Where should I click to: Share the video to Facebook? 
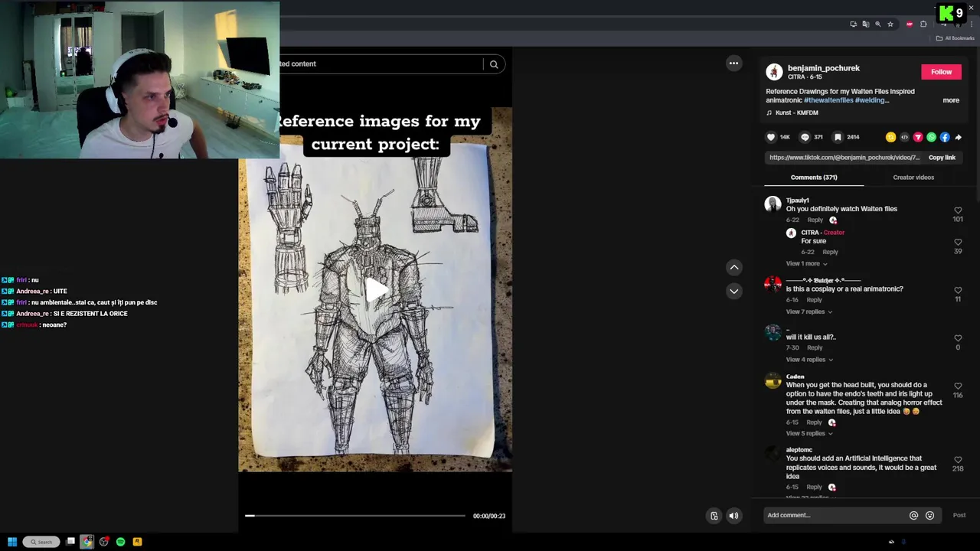point(945,137)
